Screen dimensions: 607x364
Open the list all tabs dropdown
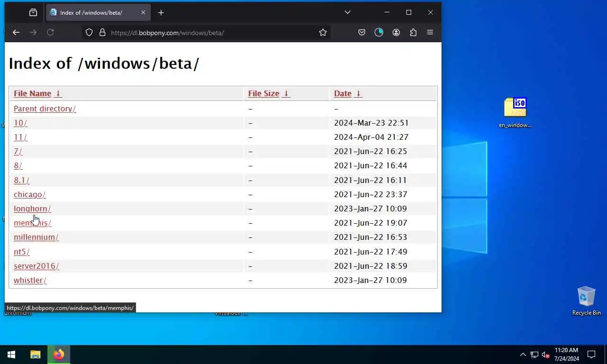click(x=348, y=12)
